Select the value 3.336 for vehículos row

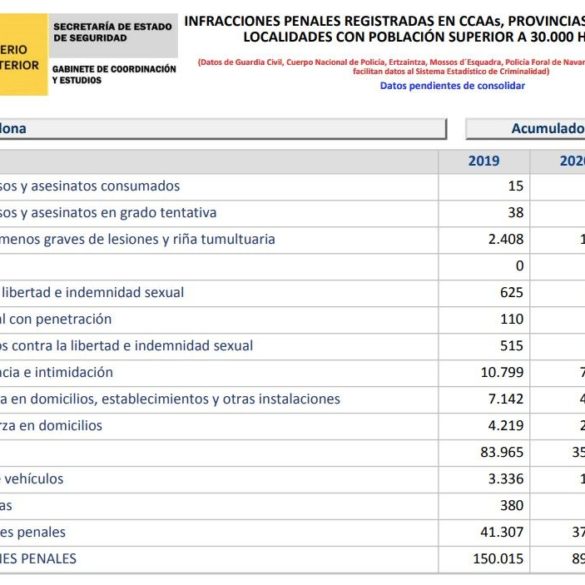(x=506, y=479)
